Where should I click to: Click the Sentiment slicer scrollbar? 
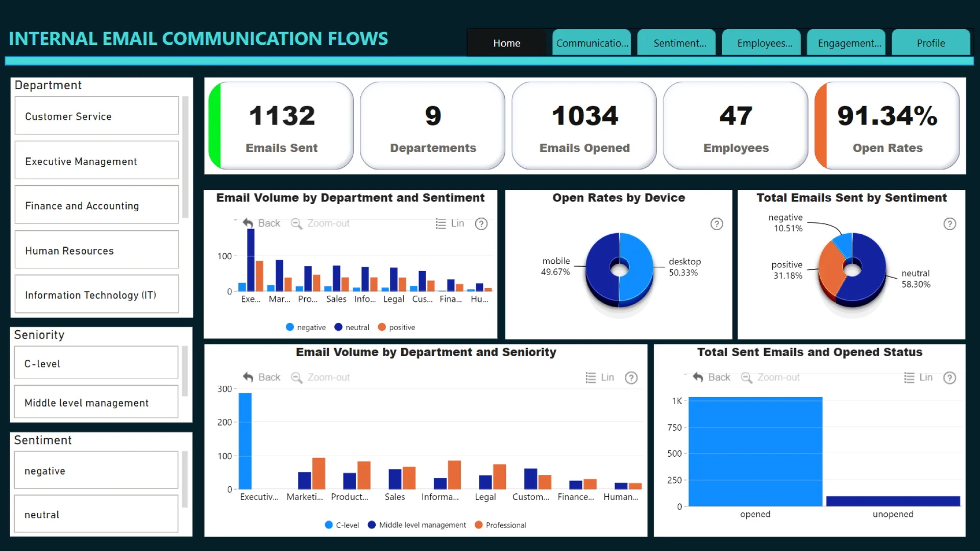coord(185,479)
